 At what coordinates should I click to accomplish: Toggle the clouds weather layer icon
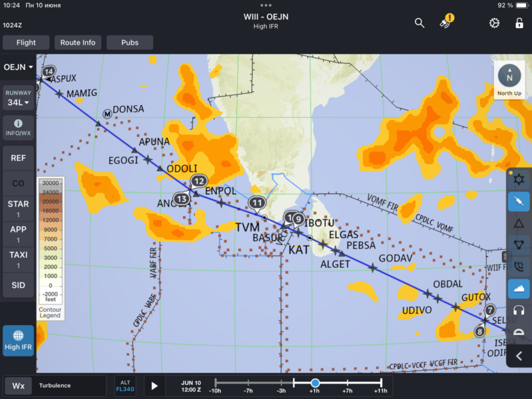(518, 287)
